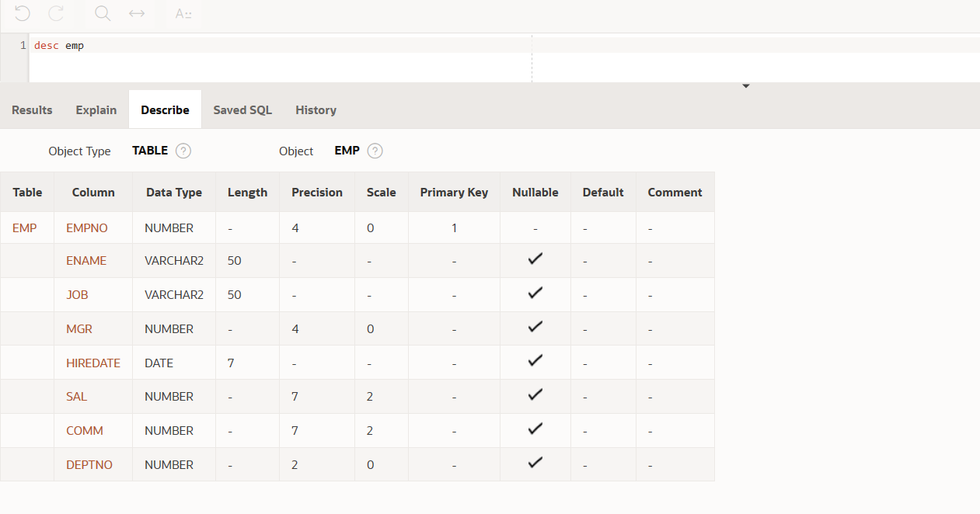The width and height of the screenshot is (980, 514).
Task: Open the History tab
Action: click(316, 109)
